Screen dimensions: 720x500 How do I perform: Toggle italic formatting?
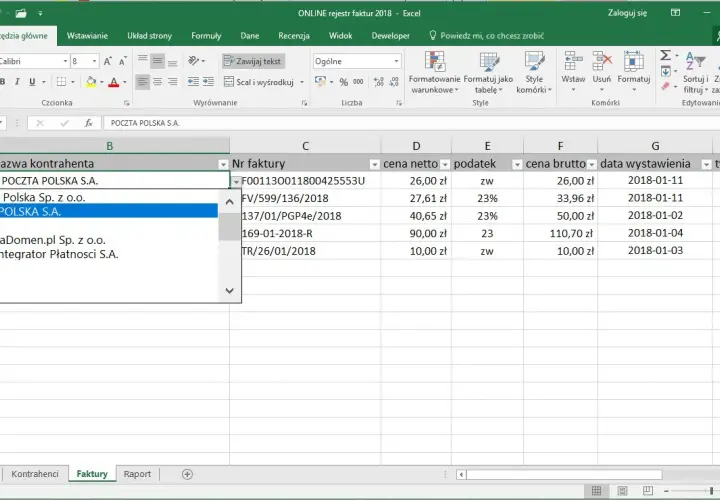17,82
